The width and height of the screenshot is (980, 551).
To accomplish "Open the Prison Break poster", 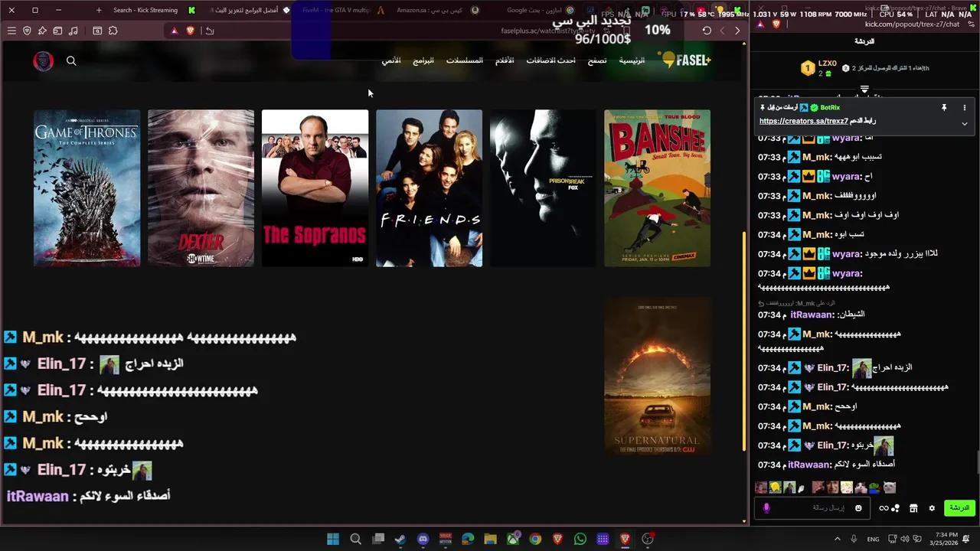I will pyautogui.click(x=543, y=188).
